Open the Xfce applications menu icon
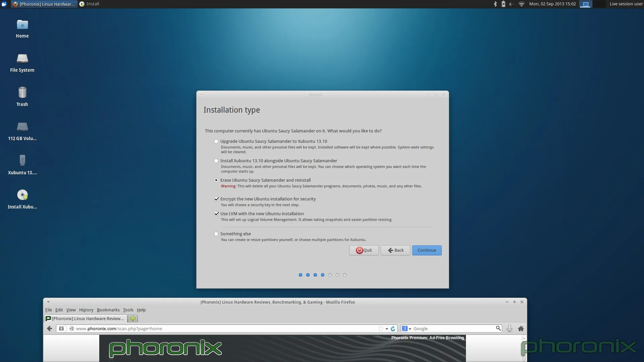Viewport: 644px width, 362px height. click(4, 4)
